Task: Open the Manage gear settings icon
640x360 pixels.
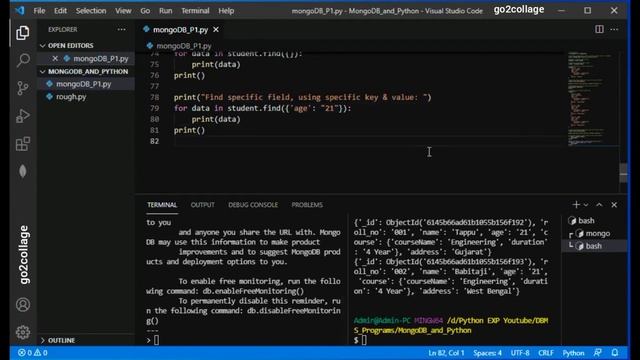Action: (x=23, y=332)
